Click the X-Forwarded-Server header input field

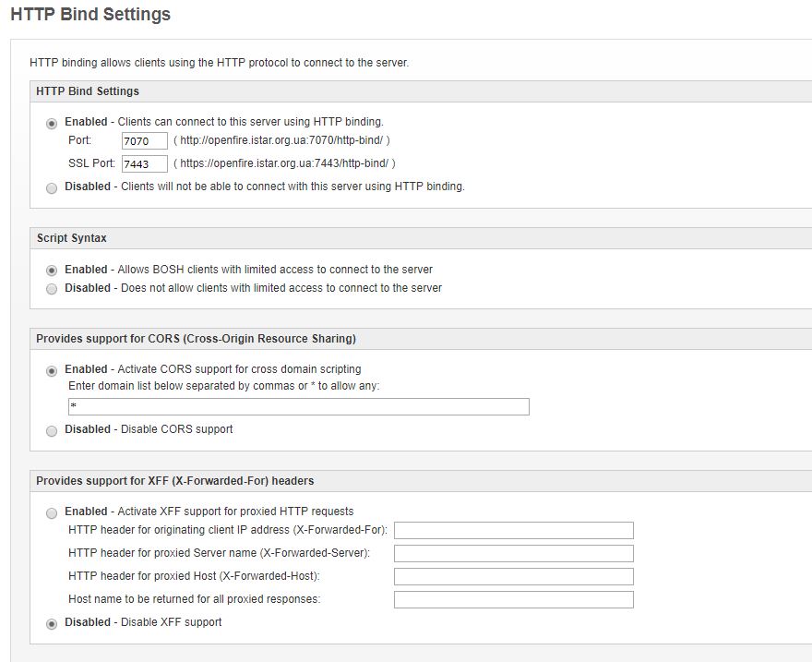coord(514,553)
